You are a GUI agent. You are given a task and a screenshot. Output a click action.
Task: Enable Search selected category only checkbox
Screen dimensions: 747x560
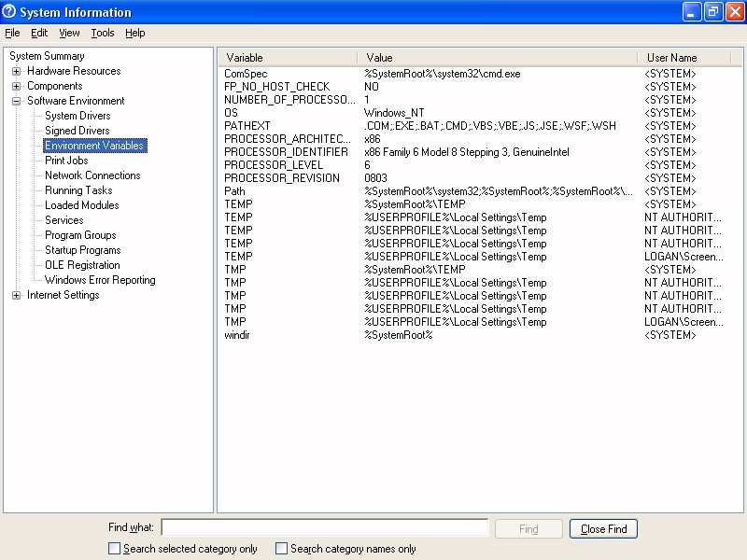click(x=115, y=549)
